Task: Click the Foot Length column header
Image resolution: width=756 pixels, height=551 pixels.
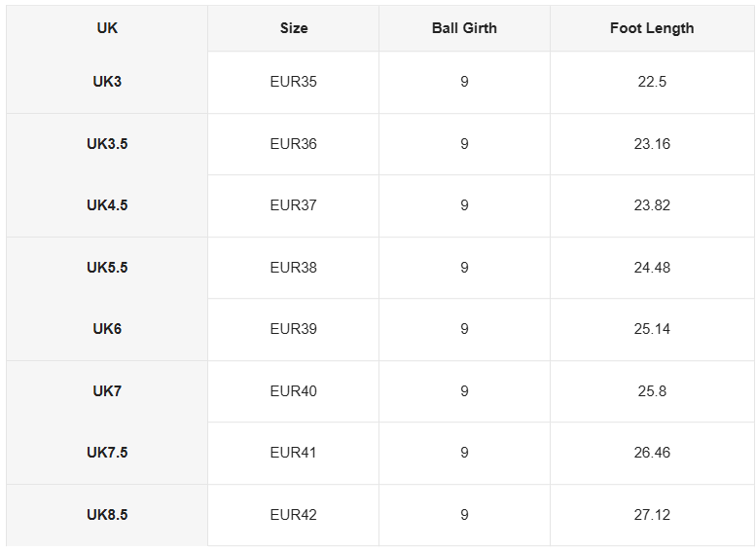Action: (652, 28)
